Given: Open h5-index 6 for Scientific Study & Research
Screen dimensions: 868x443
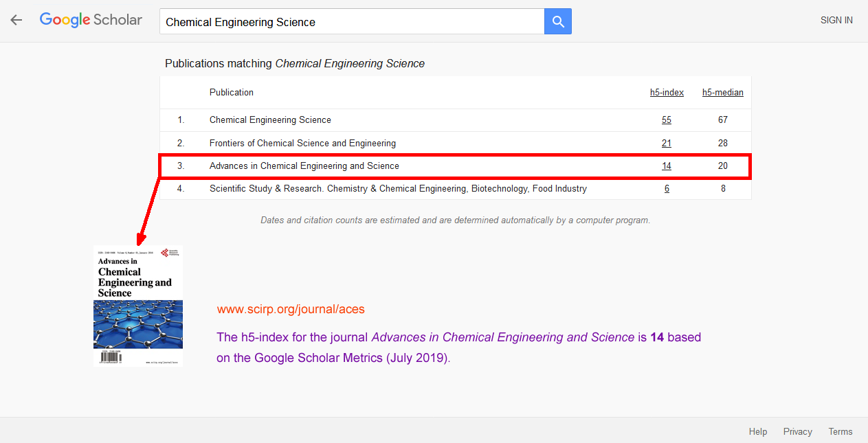Looking at the screenshot, I should pyautogui.click(x=667, y=188).
